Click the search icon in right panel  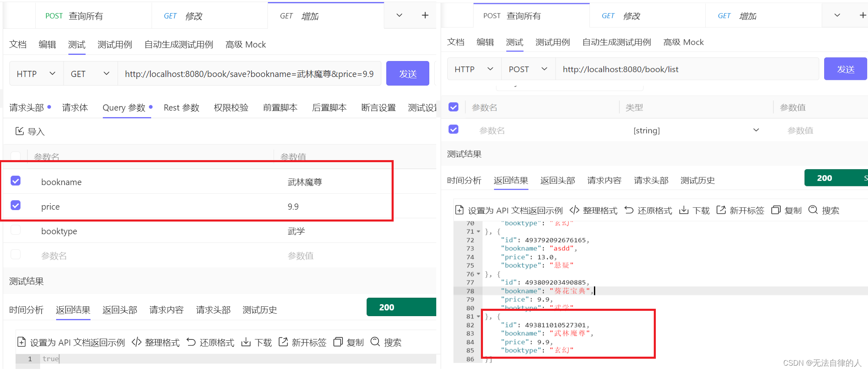point(813,210)
